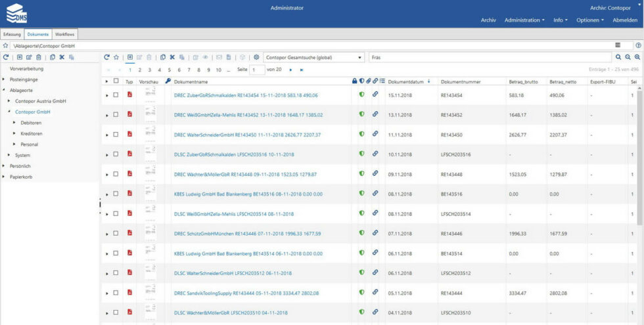The image size is (644, 325).
Task: Click the Abmelden logout link
Action: click(624, 20)
